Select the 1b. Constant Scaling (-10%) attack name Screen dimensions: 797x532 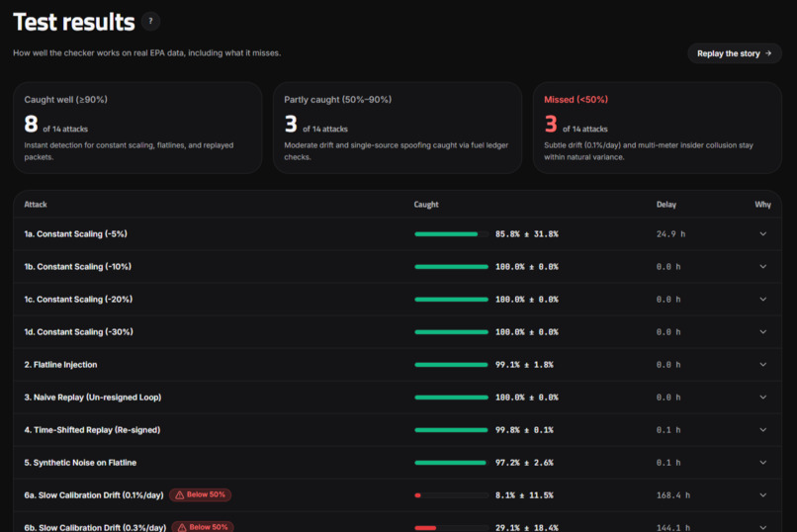point(78,267)
